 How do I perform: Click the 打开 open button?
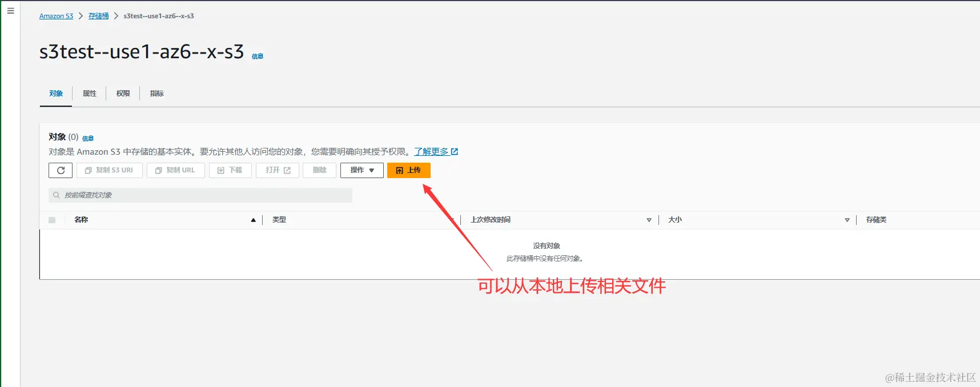point(278,170)
